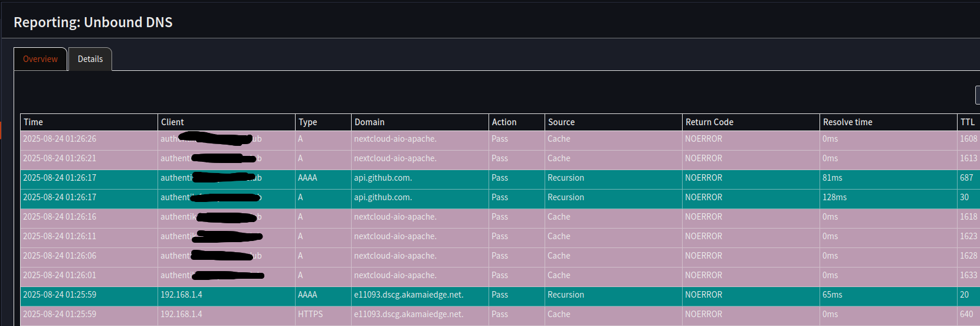Click the 81ms resolve time cell
The image size is (980, 326).
click(832, 178)
